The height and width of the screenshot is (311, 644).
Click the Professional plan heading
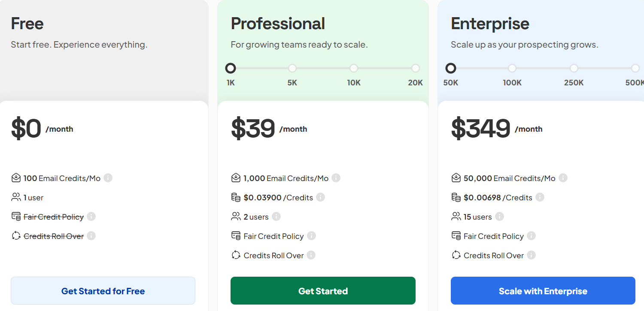tap(278, 24)
